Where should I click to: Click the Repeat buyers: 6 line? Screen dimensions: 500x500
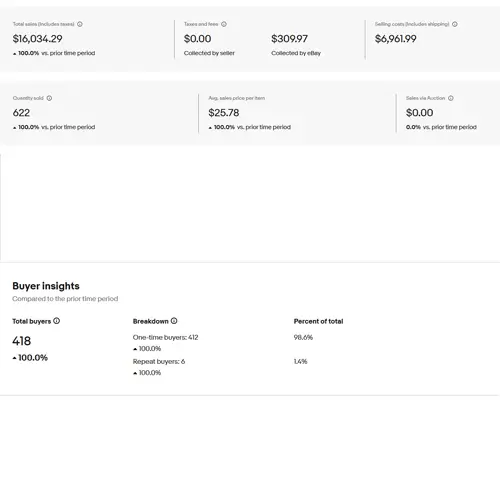click(159, 361)
